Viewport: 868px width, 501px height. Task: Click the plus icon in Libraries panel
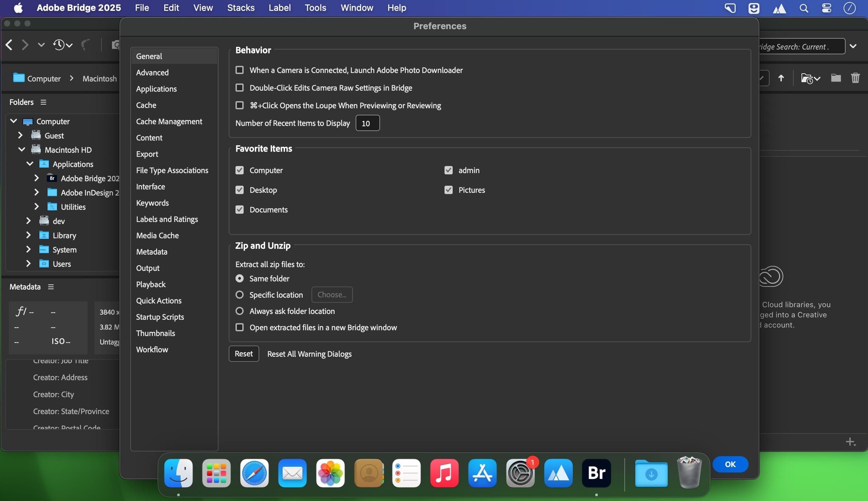[850, 442]
